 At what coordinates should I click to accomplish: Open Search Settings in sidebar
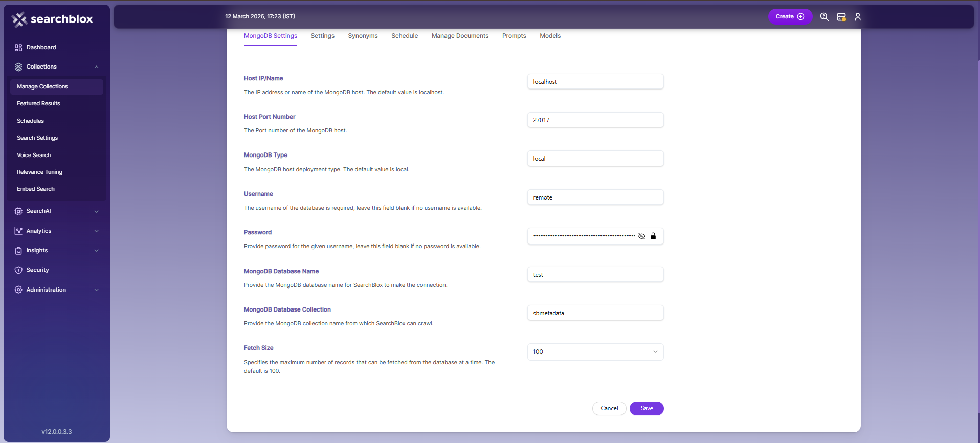pos(37,138)
